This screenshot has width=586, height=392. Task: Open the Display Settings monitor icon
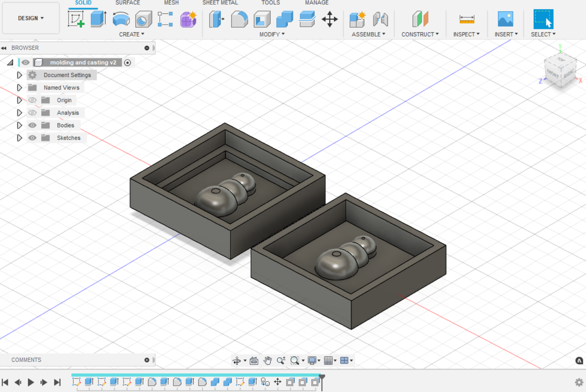pyautogui.click(x=312, y=361)
